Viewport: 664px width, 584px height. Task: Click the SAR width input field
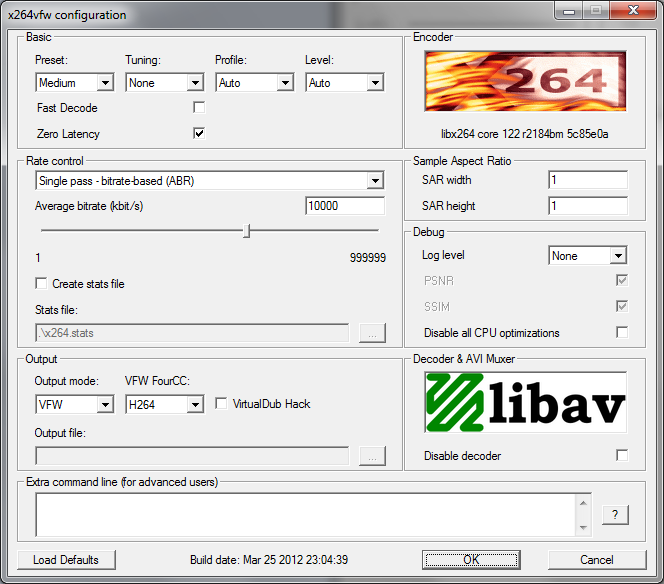point(587,180)
